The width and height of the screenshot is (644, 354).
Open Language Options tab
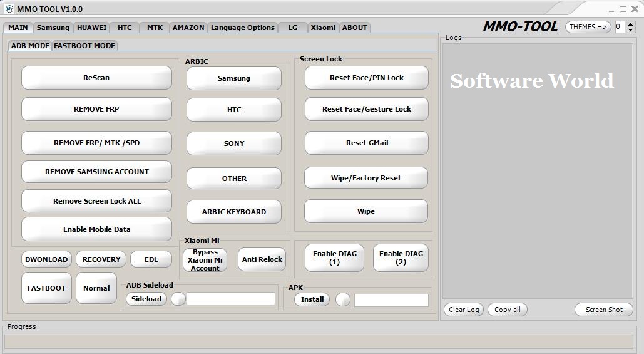pos(243,28)
